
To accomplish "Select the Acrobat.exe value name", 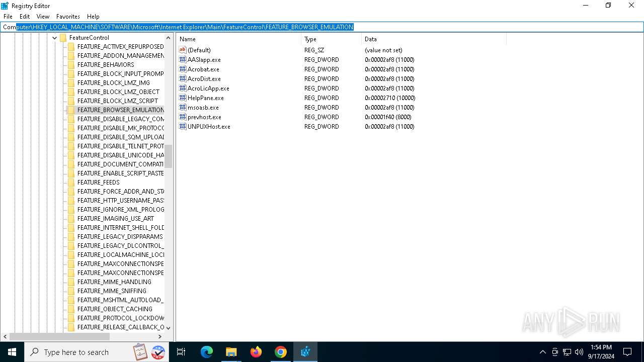I will coord(203,69).
